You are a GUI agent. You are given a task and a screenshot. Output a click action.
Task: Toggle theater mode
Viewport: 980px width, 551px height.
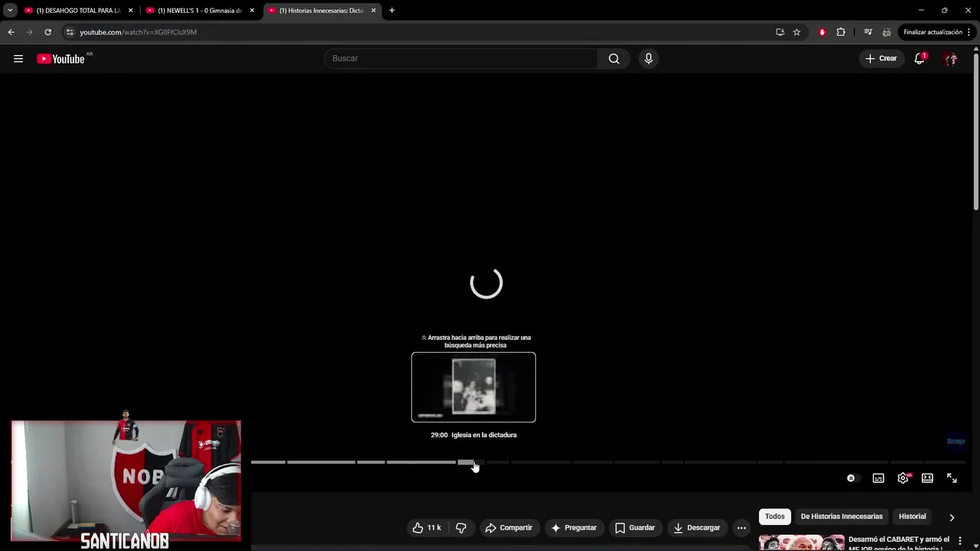[927, 478]
